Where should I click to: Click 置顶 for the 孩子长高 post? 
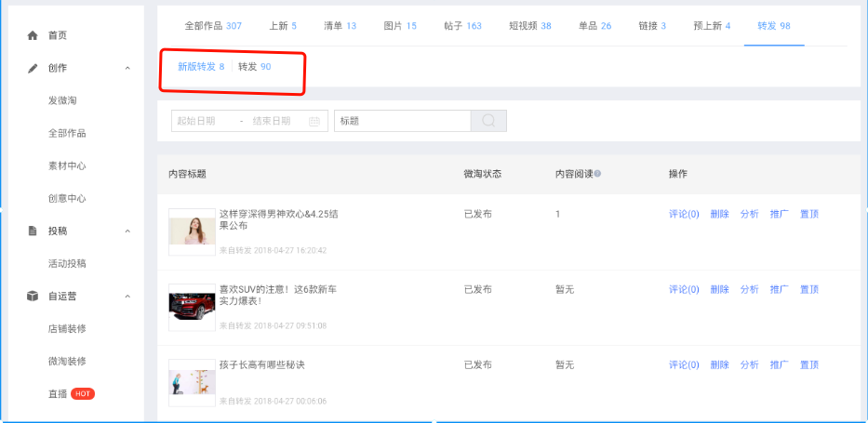[x=809, y=364]
